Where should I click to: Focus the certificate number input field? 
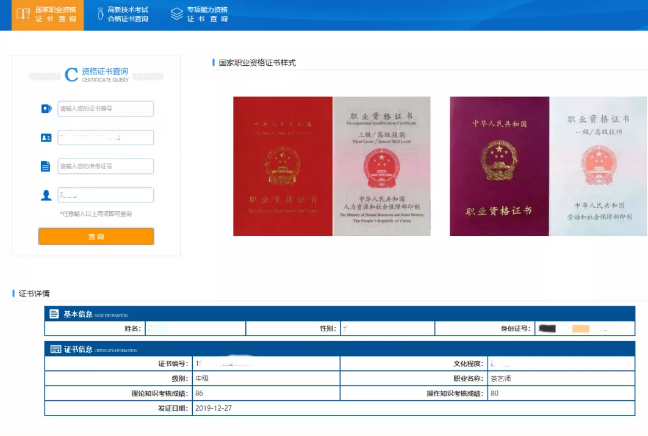click(105, 109)
